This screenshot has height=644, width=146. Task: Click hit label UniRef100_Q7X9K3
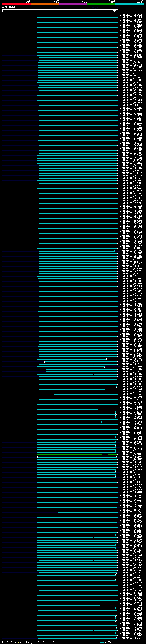click(x=131, y=354)
